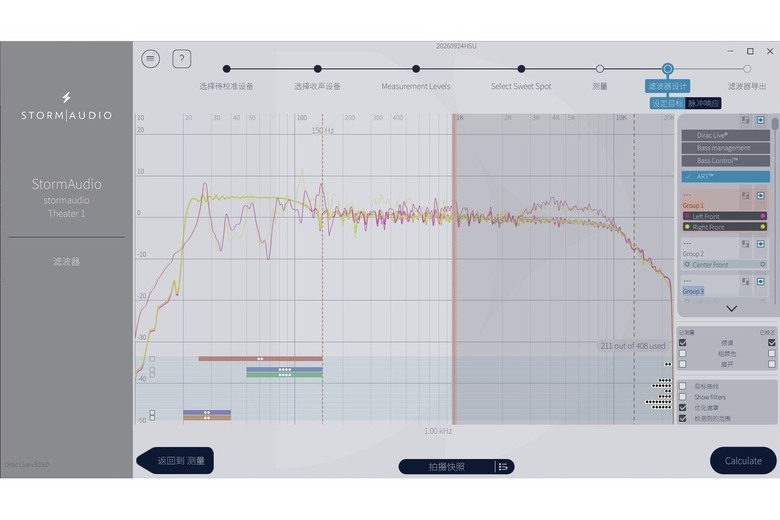Click the snapshot list icon beside 拍摄快照
780x520 pixels.
click(503, 467)
